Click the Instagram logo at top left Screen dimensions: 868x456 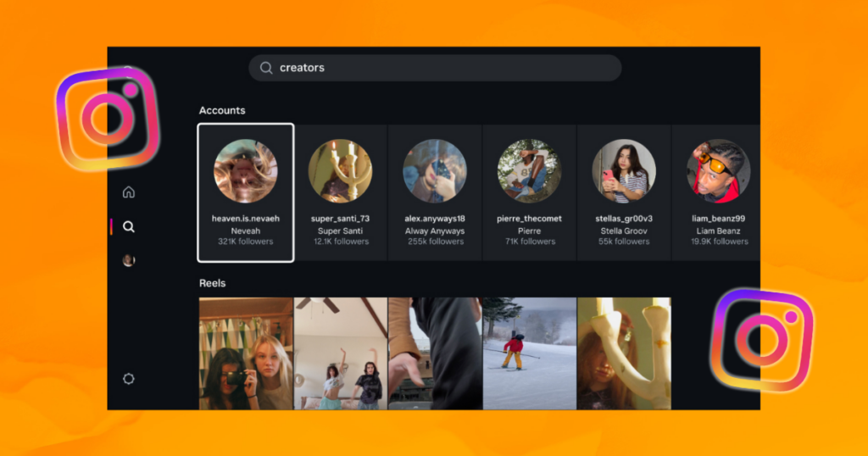click(x=108, y=118)
